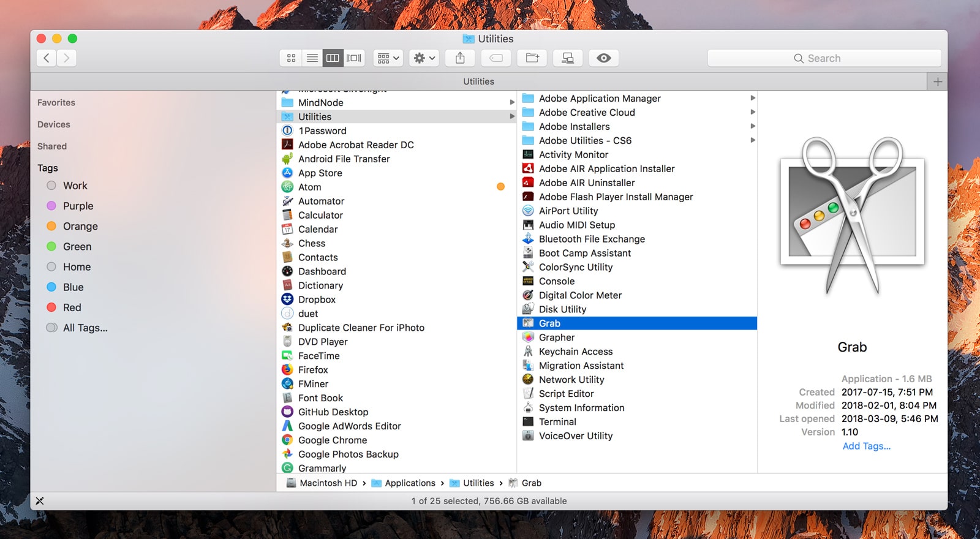
Task: Create a new folder using toolbar icon
Action: (532, 58)
